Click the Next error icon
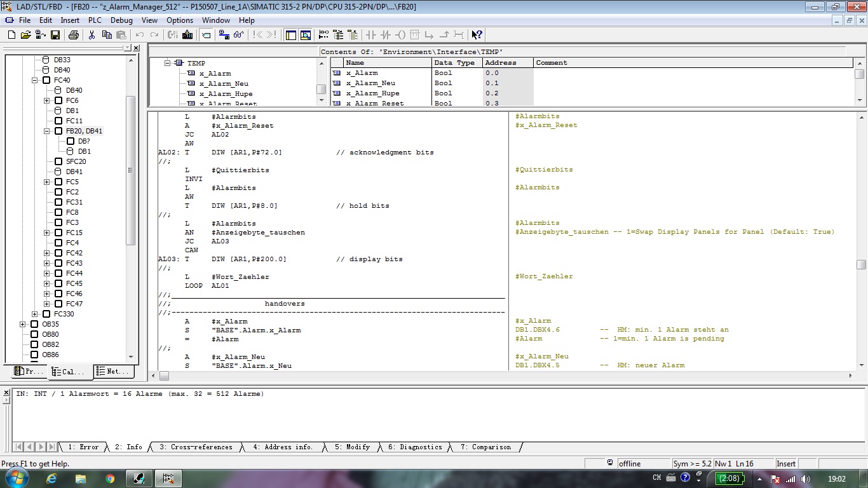 pos(272,35)
